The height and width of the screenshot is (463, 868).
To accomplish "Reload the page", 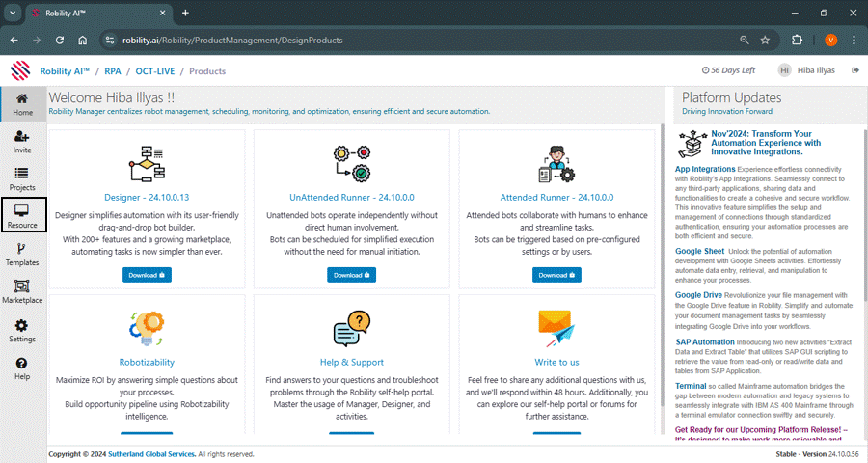I will pos(59,40).
